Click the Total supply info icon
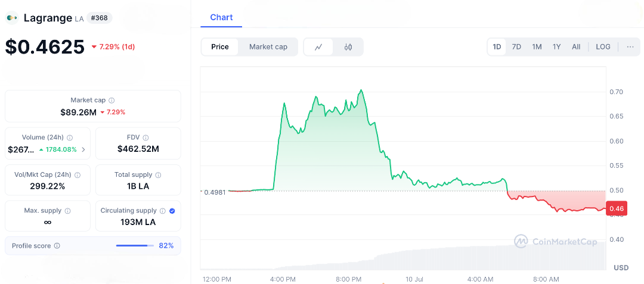 click(x=158, y=175)
